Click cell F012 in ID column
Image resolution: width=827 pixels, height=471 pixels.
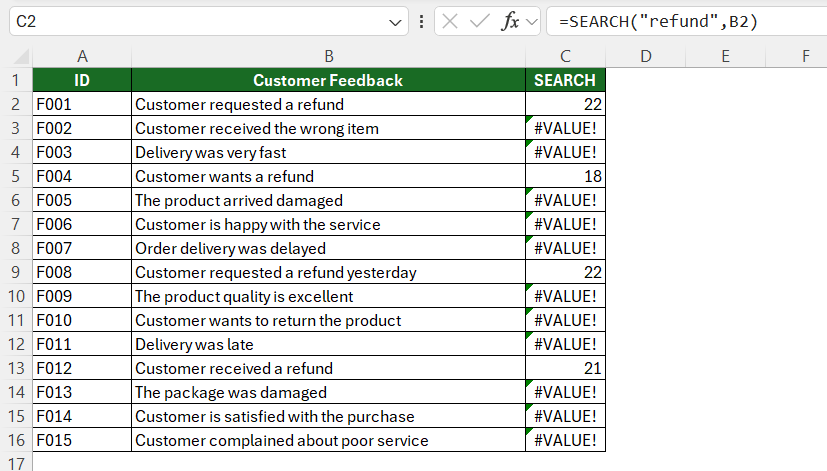pos(82,368)
